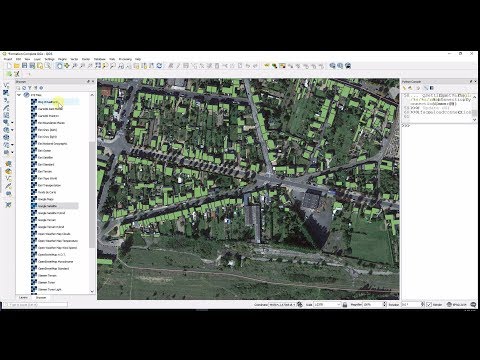The height and width of the screenshot is (360, 480).
Task: Click the Add Raster Layer sidebar icon
Action: [x=6, y=93]
